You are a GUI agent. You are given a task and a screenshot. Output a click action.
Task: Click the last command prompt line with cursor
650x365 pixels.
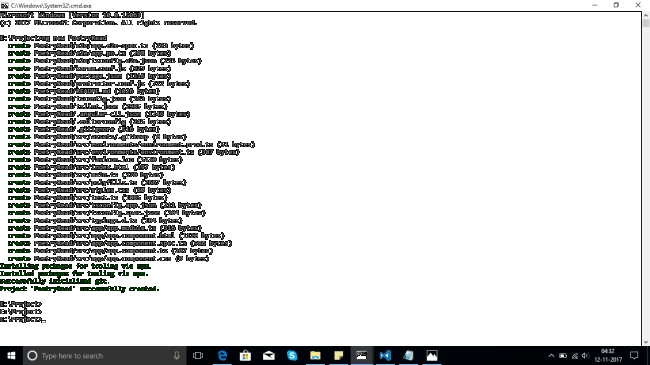point(23,319)
